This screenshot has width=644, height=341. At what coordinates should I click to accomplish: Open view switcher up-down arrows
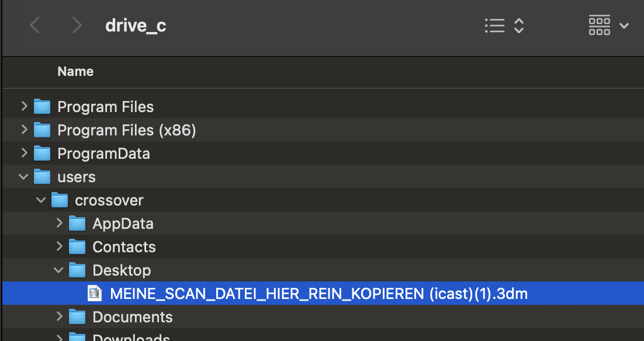(518, 26)
